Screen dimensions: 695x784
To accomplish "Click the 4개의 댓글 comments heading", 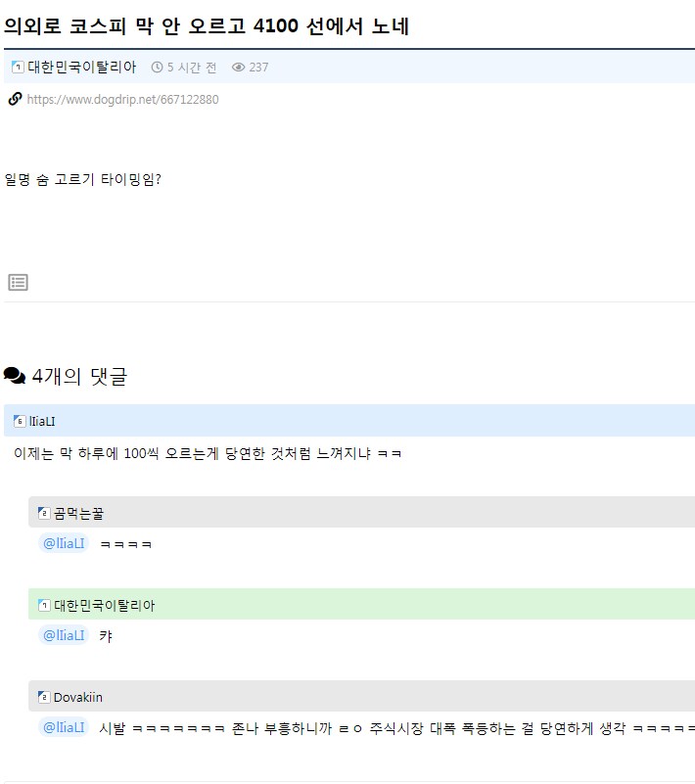I will tap(80, 376).
